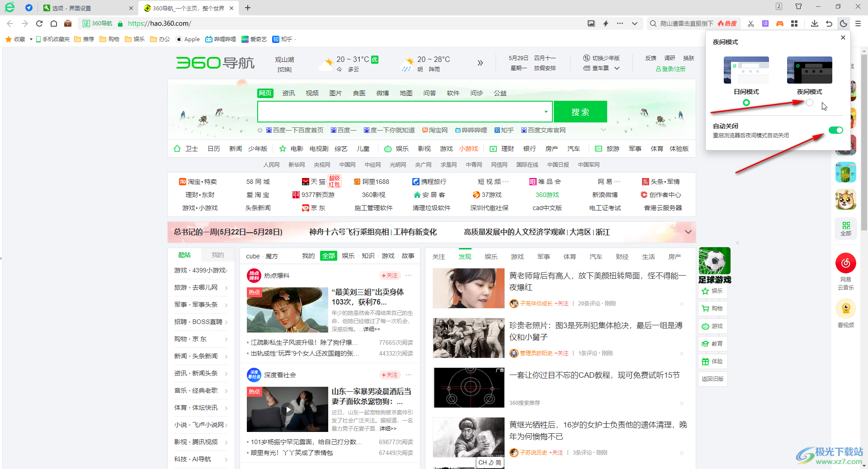Expand the 查车票 dropdown arrow

pos(617,68)
